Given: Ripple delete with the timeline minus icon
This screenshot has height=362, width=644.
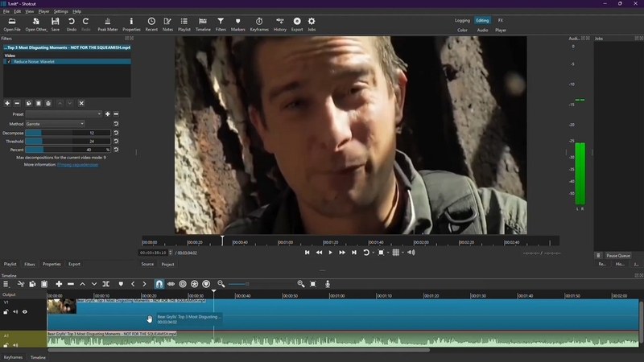Looking at the screenshot, I should tap(71, 284).
